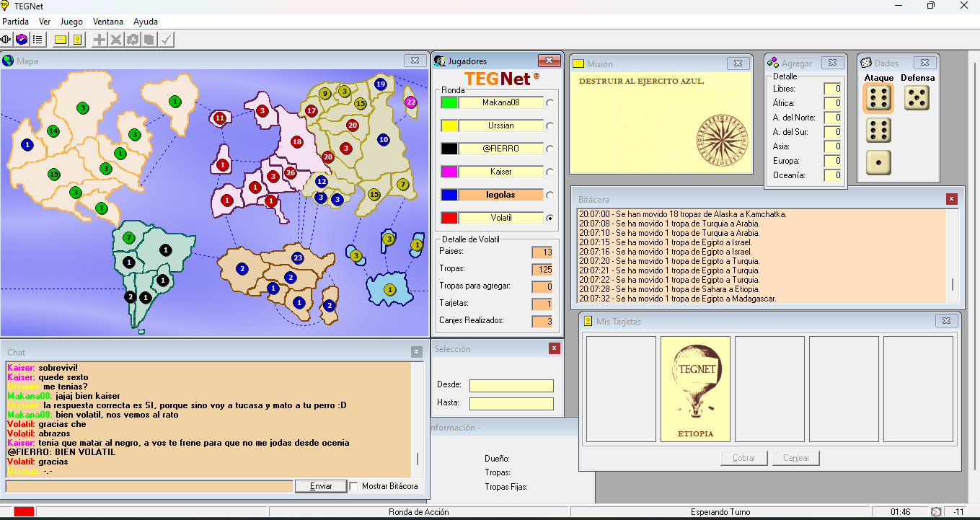Screen dimensions: 980x520
Task: Select the radio button next to Kaiser
Action: pos(550,172)
